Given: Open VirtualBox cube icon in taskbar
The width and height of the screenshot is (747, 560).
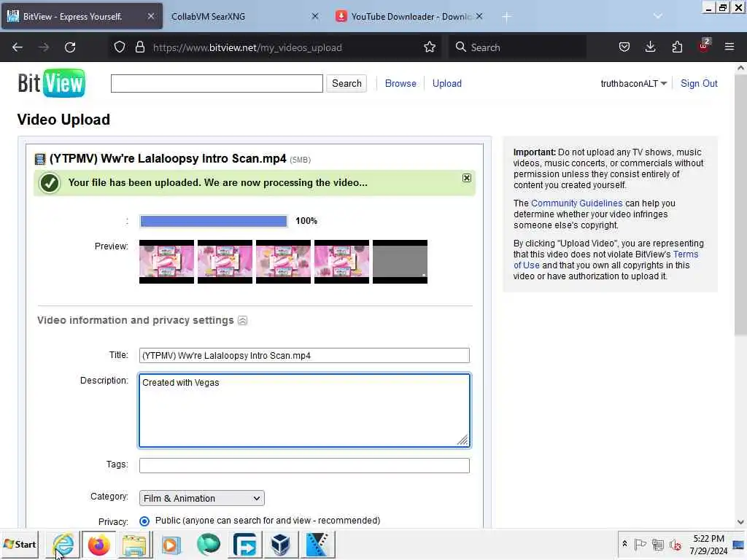Looking at the screenshot, I should pyautogui.click(x=281, y=544).
